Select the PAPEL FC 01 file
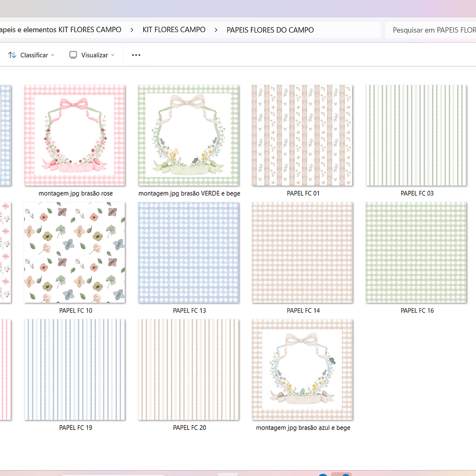Viewport: 476px width, 476px height. tap(302, 136)
